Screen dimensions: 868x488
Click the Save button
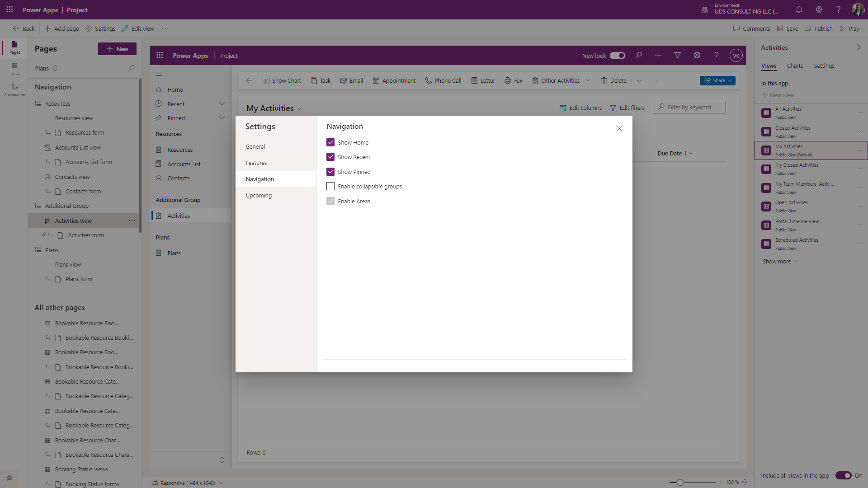pos(788,28)
